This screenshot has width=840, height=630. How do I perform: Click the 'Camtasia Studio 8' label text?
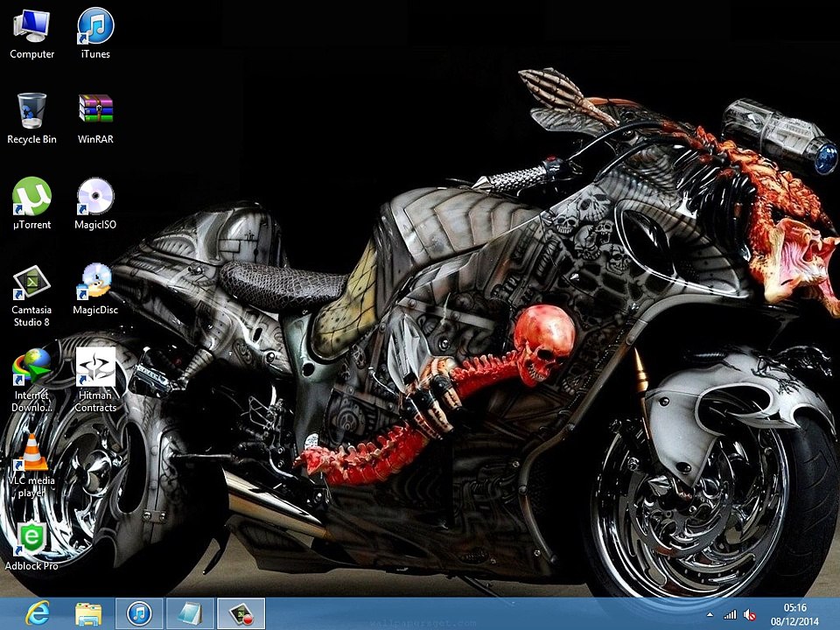(31, 316)
